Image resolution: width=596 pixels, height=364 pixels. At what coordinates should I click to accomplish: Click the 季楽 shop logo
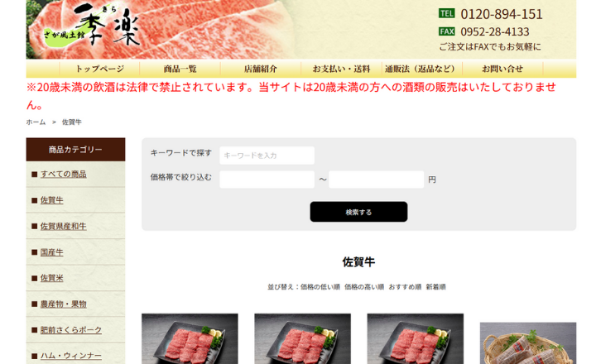pos(93,26)
